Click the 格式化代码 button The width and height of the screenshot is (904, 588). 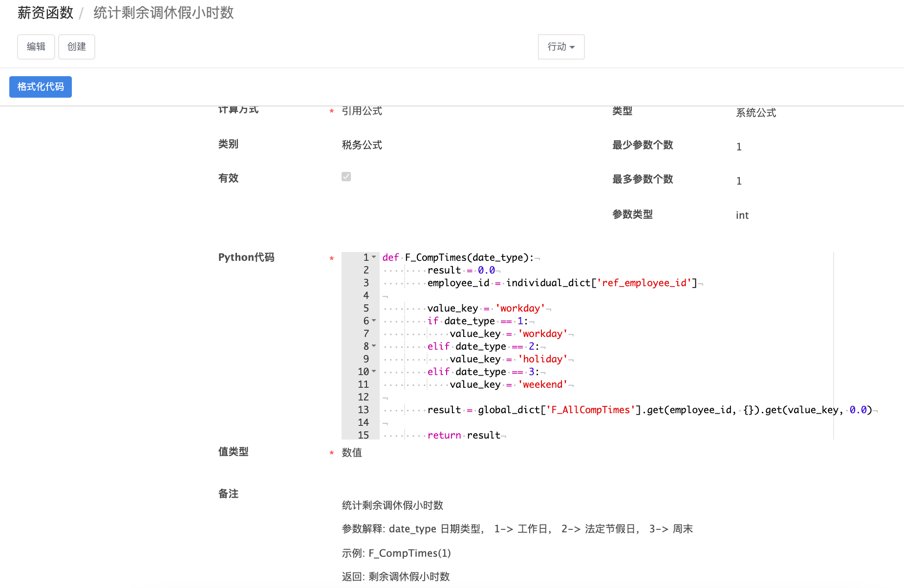(x=41, y=87)
